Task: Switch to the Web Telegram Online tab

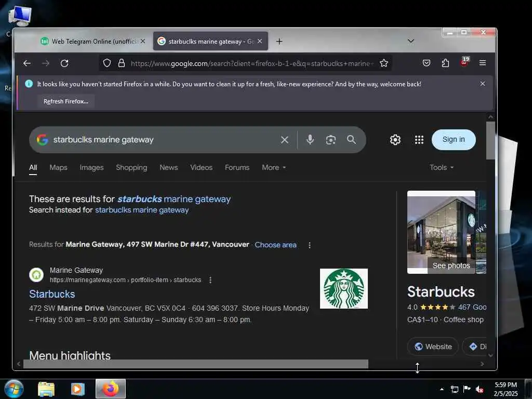Action: coord(89,42)
